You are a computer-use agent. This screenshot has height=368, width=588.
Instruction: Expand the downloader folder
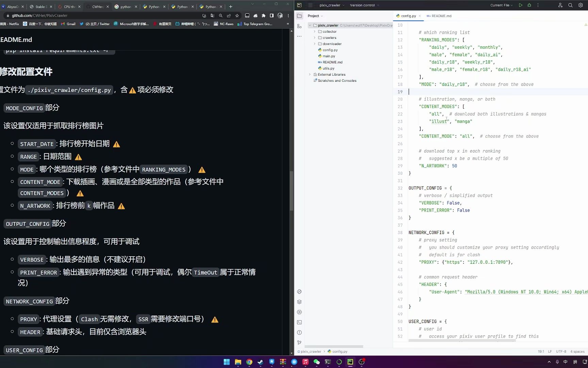(314, 44)
